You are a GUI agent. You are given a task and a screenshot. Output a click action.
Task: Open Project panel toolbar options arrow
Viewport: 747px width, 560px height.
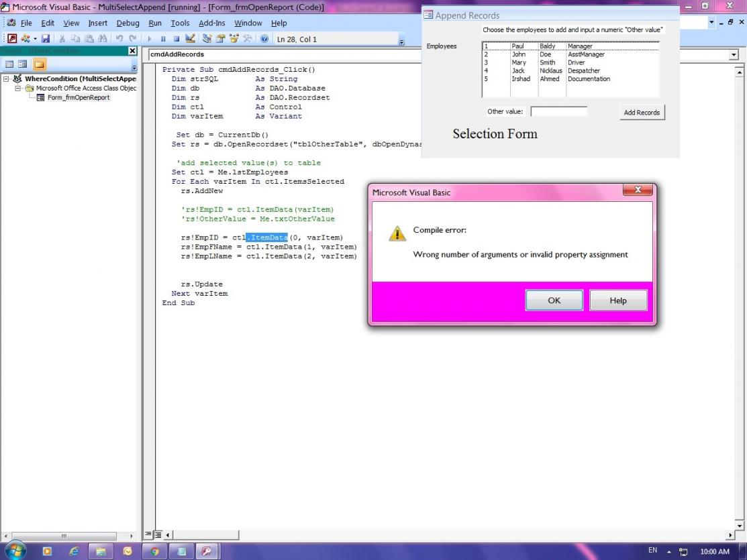(x=134, y=67)
